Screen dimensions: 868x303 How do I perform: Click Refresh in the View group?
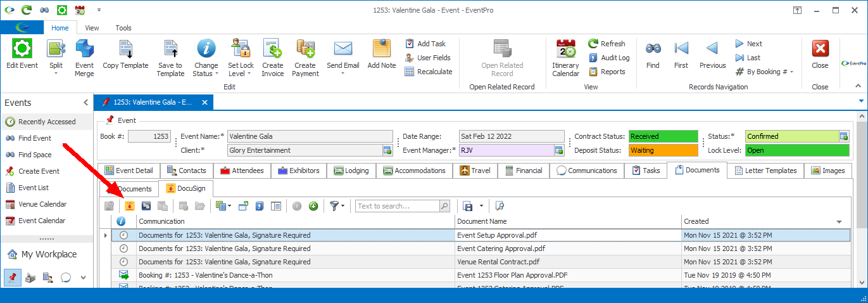[607, 44]
